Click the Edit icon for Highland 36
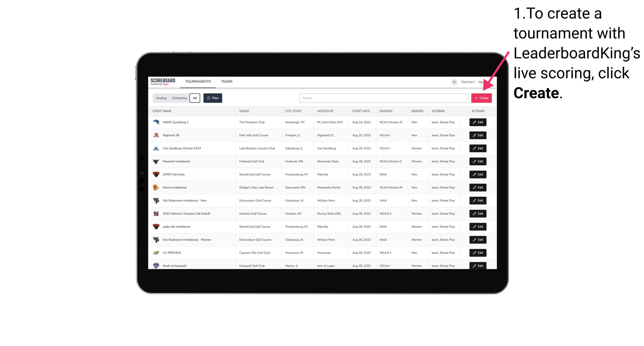644x346 pixels. point(477,135)
